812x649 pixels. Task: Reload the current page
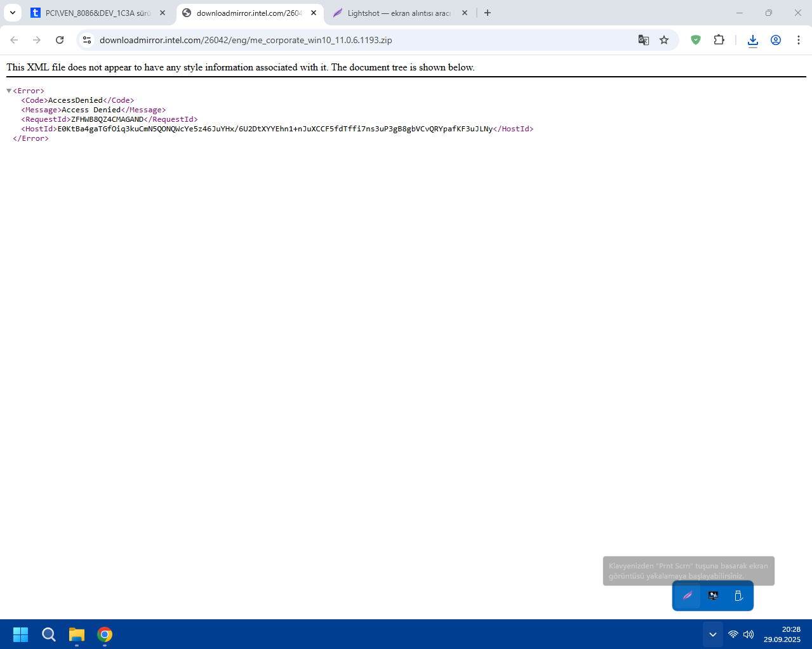[x=60, y=40]
